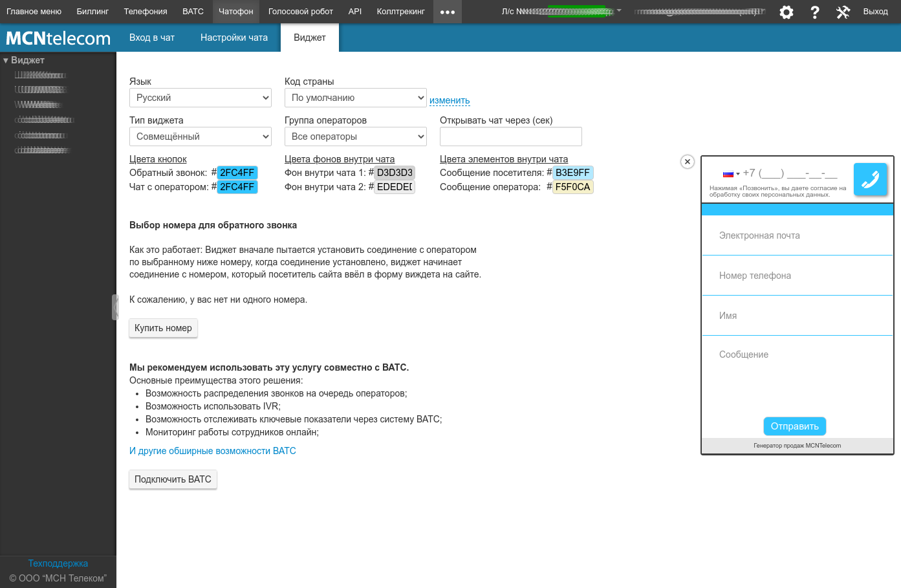Open the Коллтрекинг menu
Screen dimensions: 901x588
point(401,12)
